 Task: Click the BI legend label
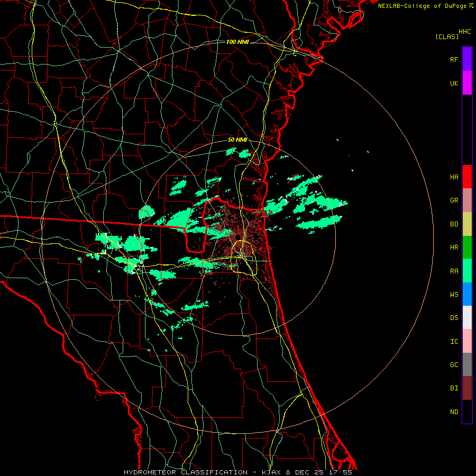[454, 388]
